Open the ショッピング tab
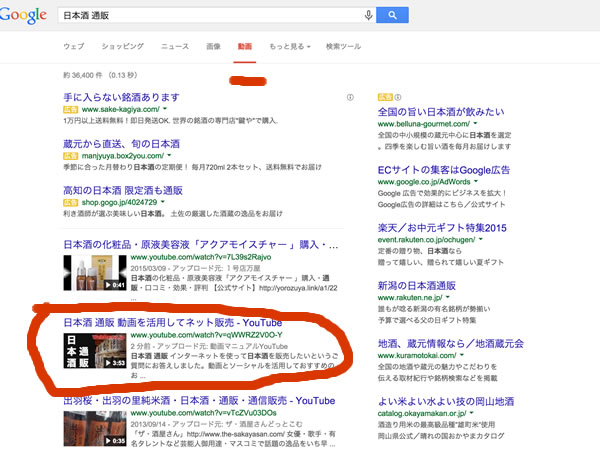 122,47
